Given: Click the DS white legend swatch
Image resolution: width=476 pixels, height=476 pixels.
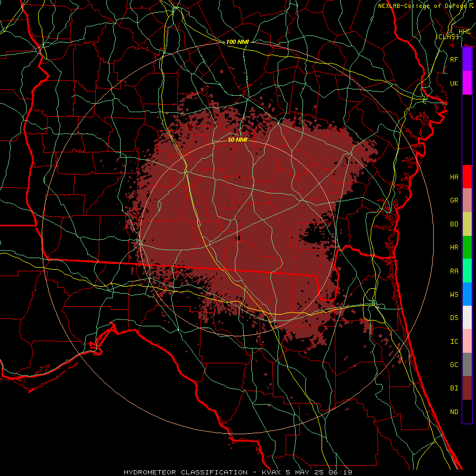Looking at the screenshot, I should 467,317.
